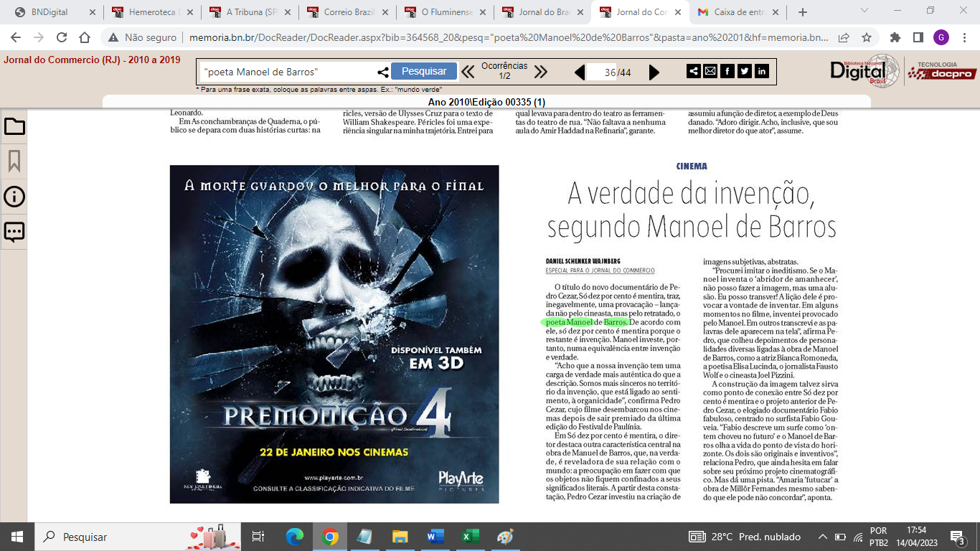The width and height of the screenshot is (980, 551).
Task: Click Pesquisar search button
Action: pyautogui.click(x=424, y=71)
